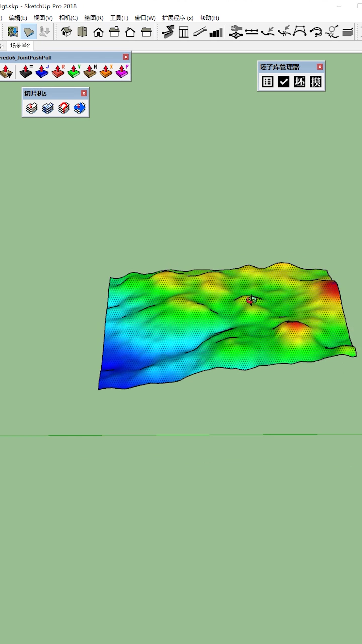The height and width of the screenshot is (644, 362).
Task: Select the red Round Push Pull R tool
Action: click(x=58, y=72)
